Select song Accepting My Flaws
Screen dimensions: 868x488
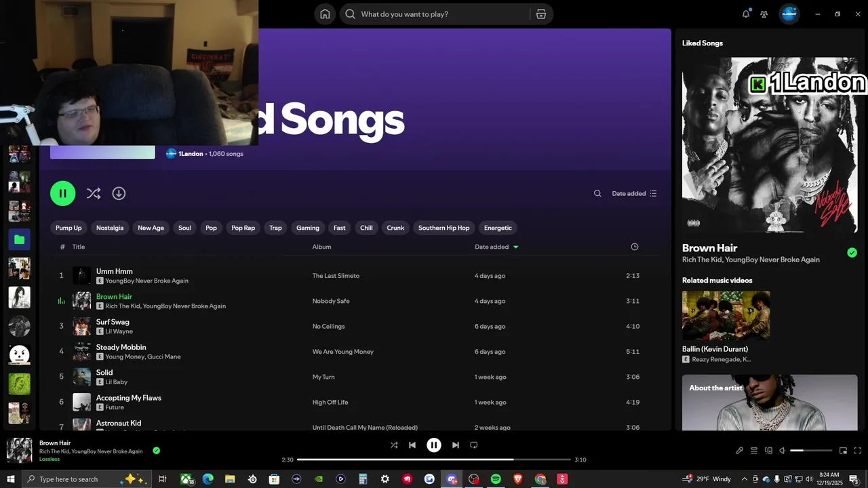[128, 398]
